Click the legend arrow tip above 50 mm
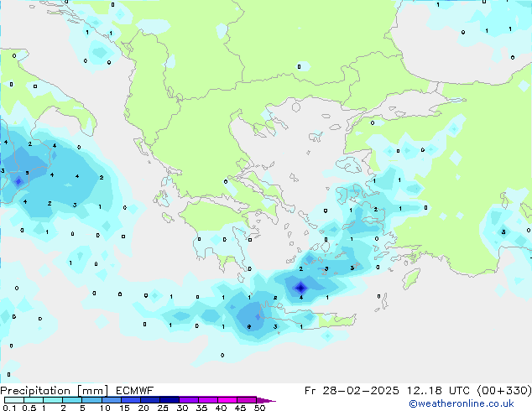 coord(266,400)
